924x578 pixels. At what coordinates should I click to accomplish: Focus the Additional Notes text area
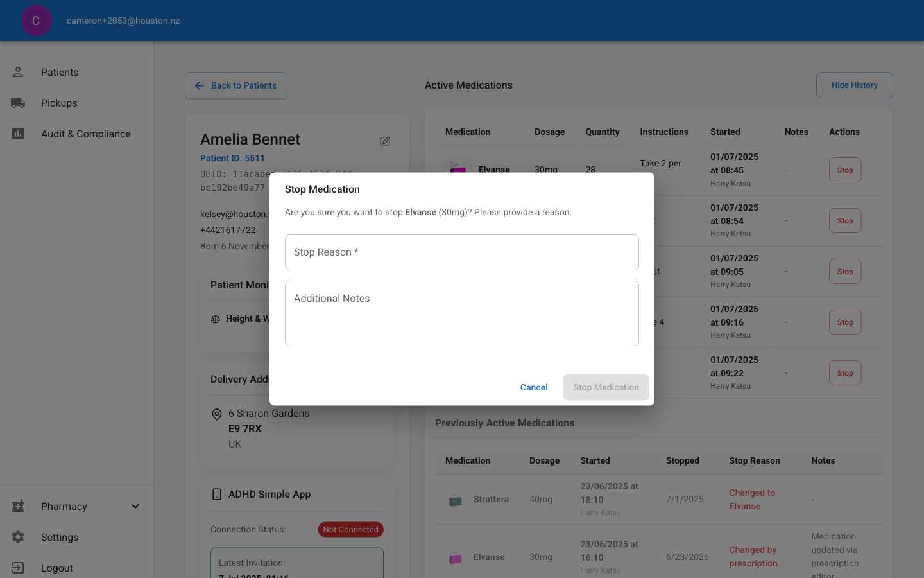point(462,313)
